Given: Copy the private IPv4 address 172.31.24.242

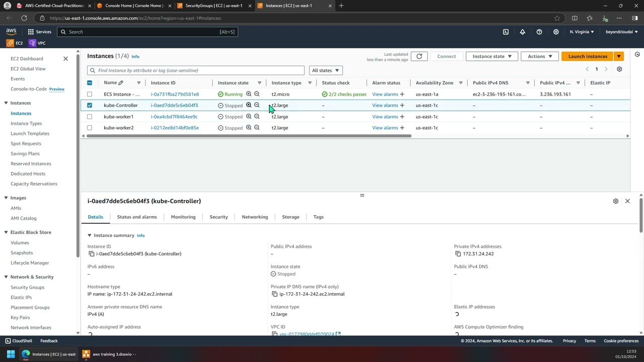Looking at the screenshot, I should pos(458,254).
